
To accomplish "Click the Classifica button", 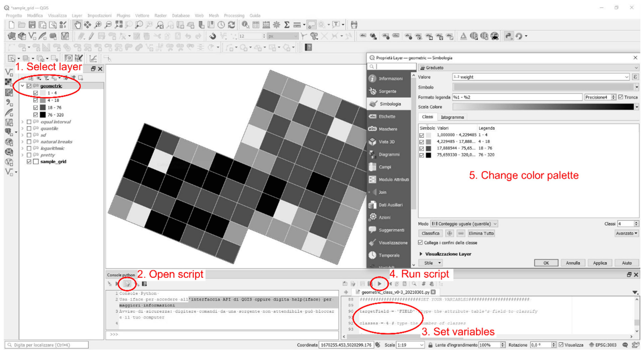I will point(430,233).
